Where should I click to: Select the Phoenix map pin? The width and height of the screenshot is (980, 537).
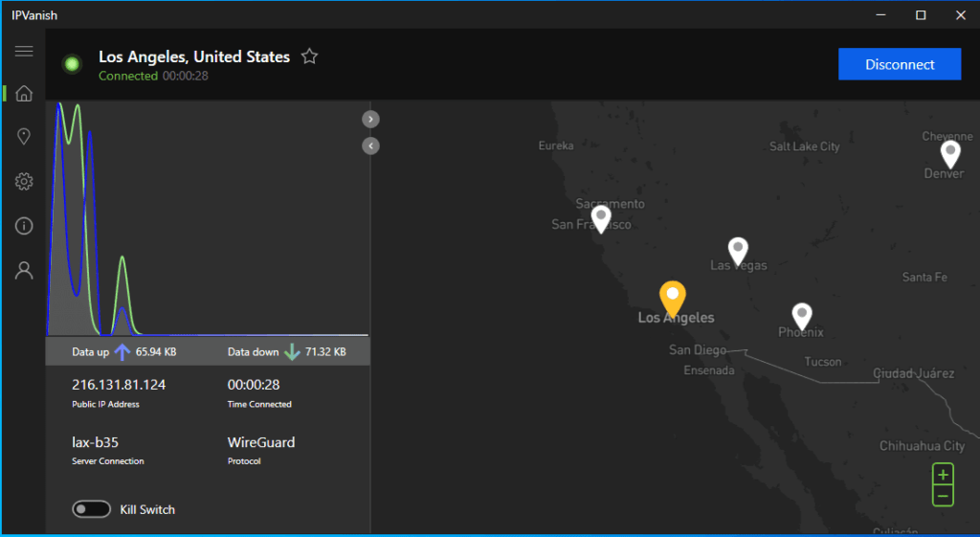[802, 318]
